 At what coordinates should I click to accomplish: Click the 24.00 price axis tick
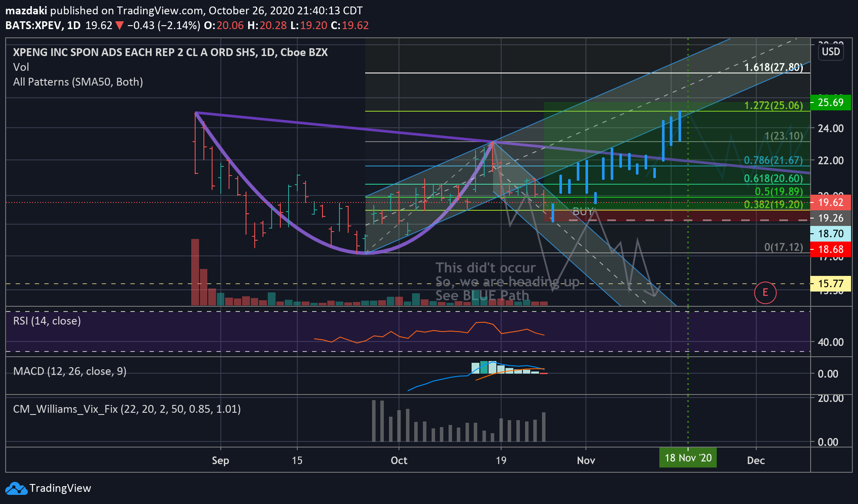coord(831,128)
